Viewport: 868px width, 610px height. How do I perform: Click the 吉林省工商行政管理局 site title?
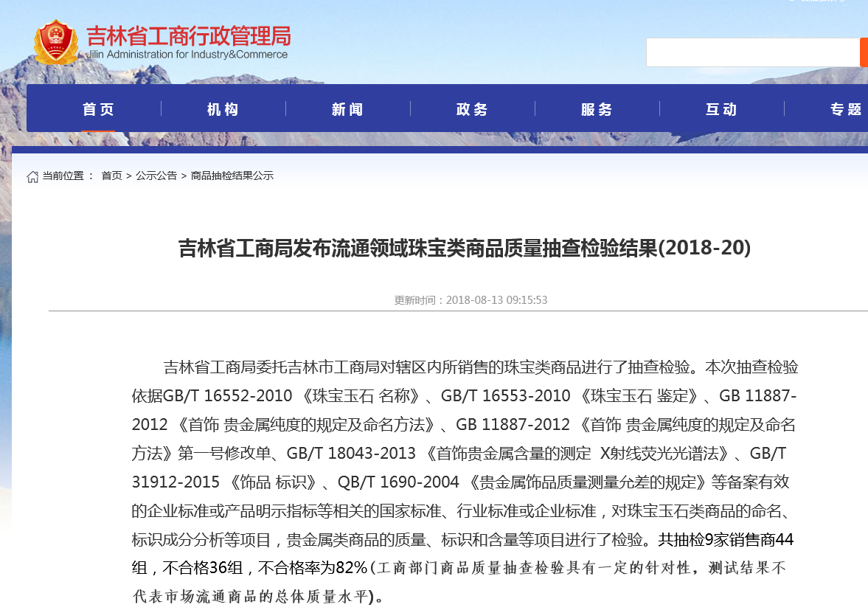click(189, 36)
